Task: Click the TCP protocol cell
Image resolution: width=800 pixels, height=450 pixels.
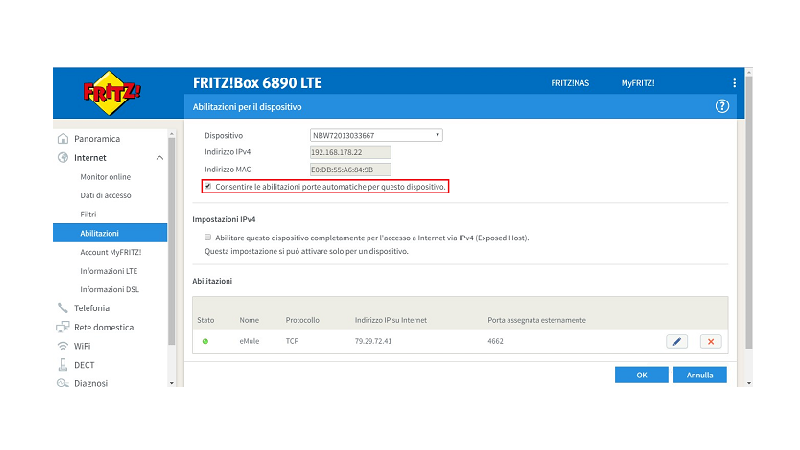Action: [292, 341]
